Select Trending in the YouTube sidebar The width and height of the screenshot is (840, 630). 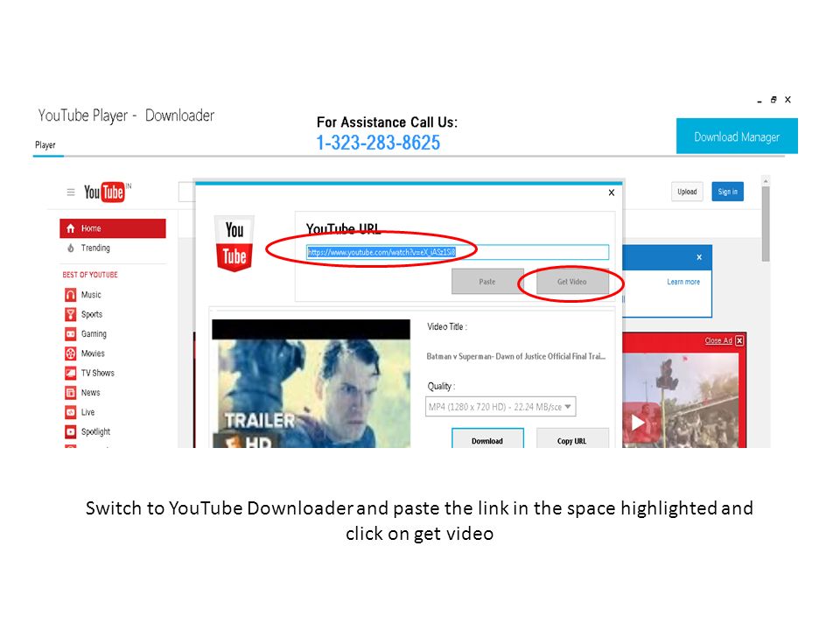pos(95,248)
